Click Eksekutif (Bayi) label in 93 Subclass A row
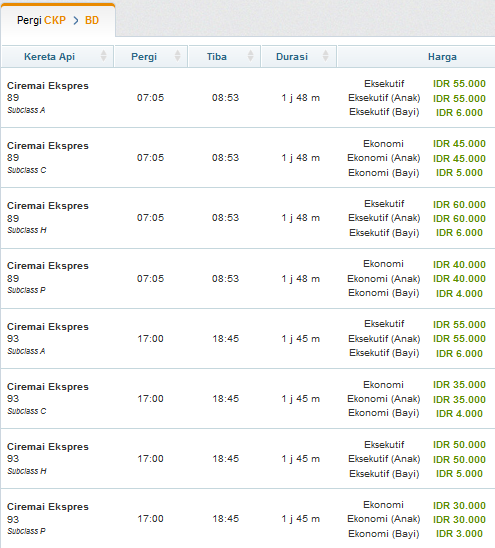The height and width of the screenshot is (548, 495). tap(384, 353)
